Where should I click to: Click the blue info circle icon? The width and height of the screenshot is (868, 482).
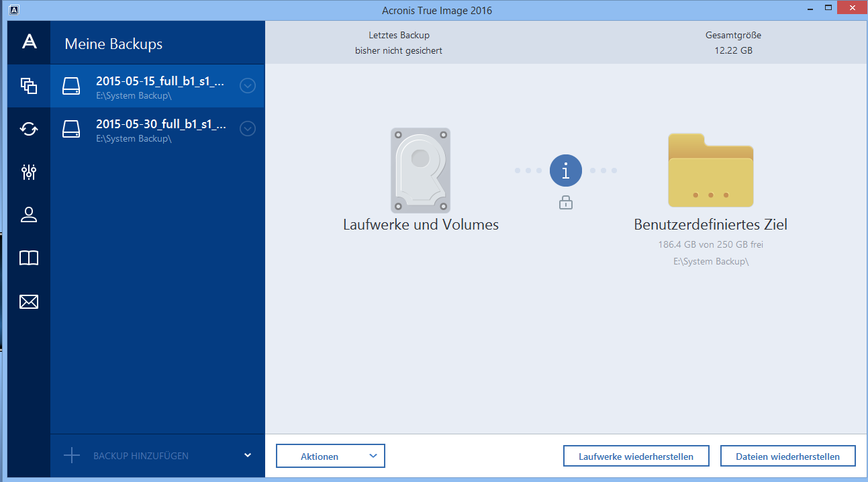565,171
